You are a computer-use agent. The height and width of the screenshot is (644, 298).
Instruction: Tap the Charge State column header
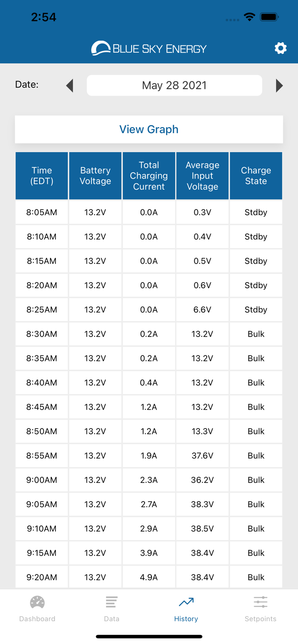coord(256,176)
